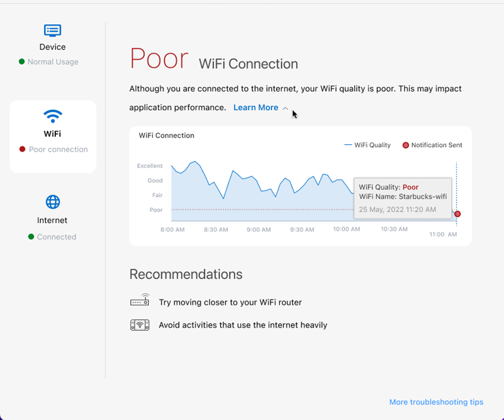This screenshot has width=504, height=420.
Task: Click the red Notification Sent dot on the chart line
Action: coord(457,214)
